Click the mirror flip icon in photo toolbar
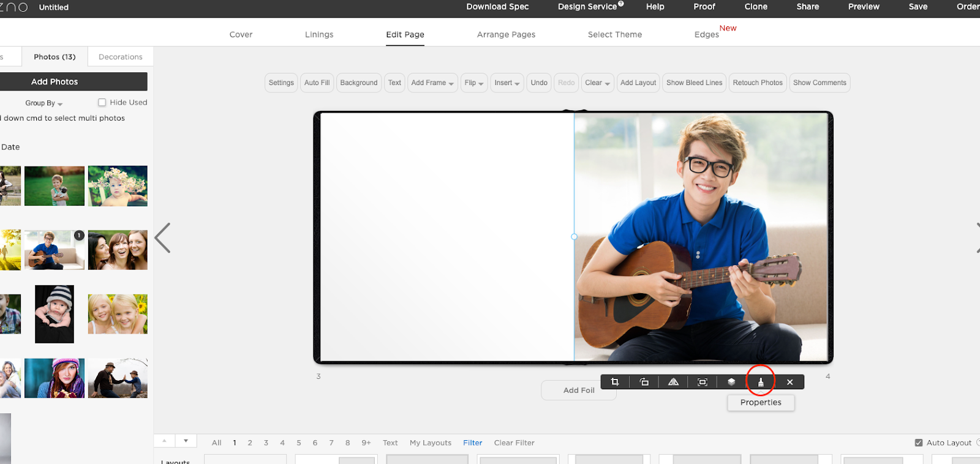The image size is (980, 464). click(673, 382)
